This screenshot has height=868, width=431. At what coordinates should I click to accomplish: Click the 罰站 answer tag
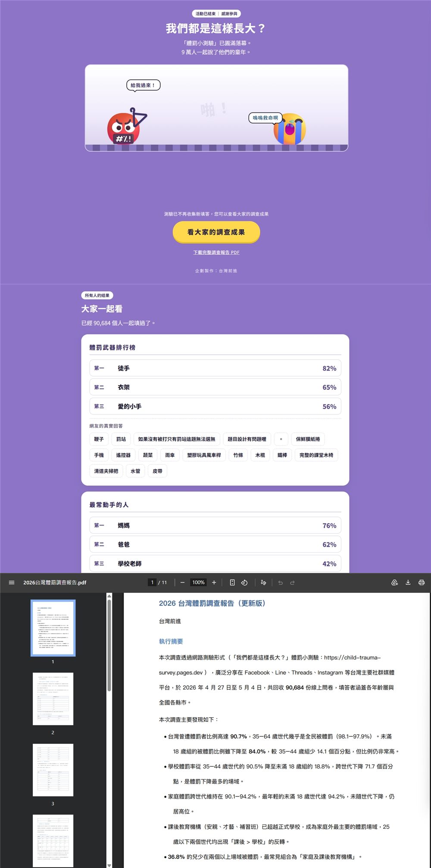121,439
